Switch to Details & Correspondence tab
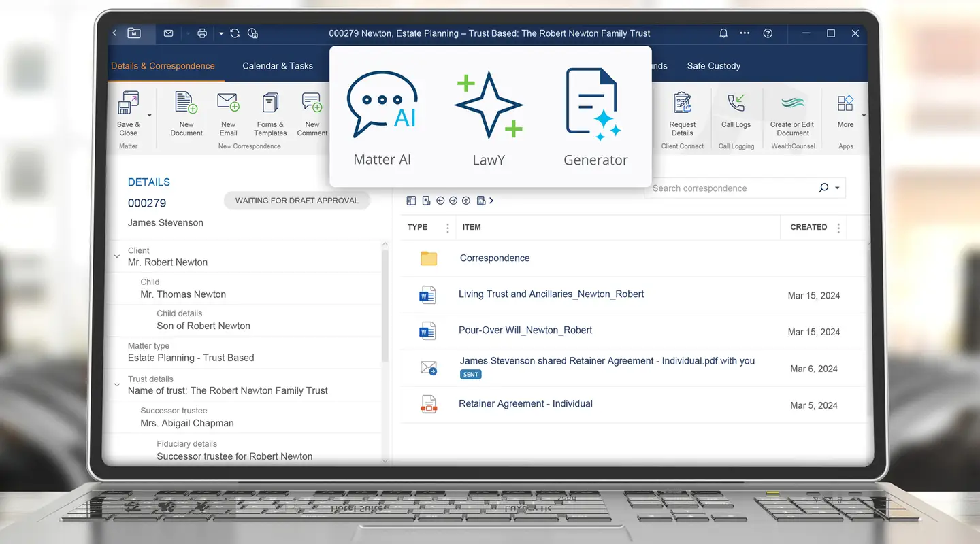The width and height of the screenshot is (980, 544). point(163,66)
